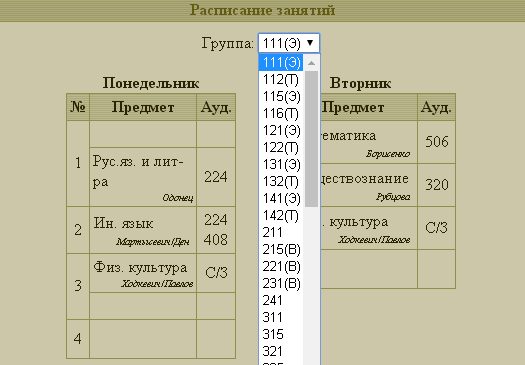Click С/З room in Monday table
The image size is (525, 365).
[216, 273]
